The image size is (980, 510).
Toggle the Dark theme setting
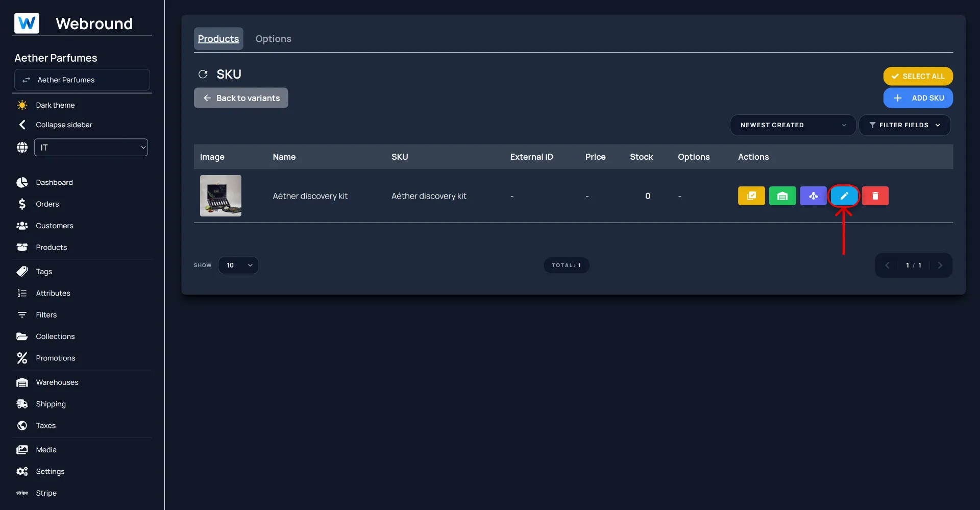(55, 105)
